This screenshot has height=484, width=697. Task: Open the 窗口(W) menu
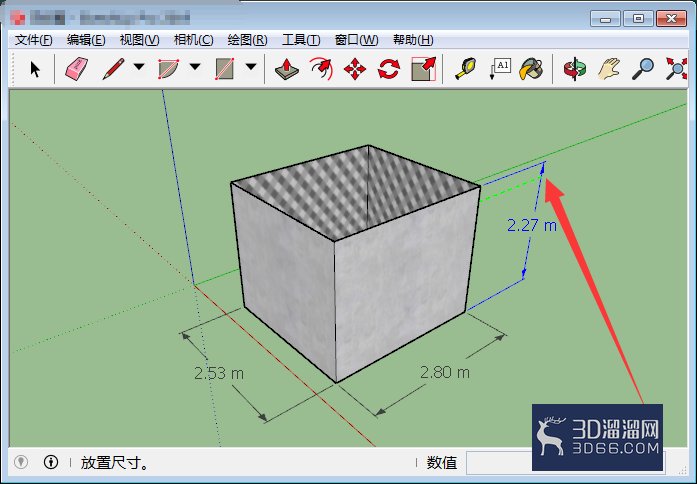[x=356, y=40]
